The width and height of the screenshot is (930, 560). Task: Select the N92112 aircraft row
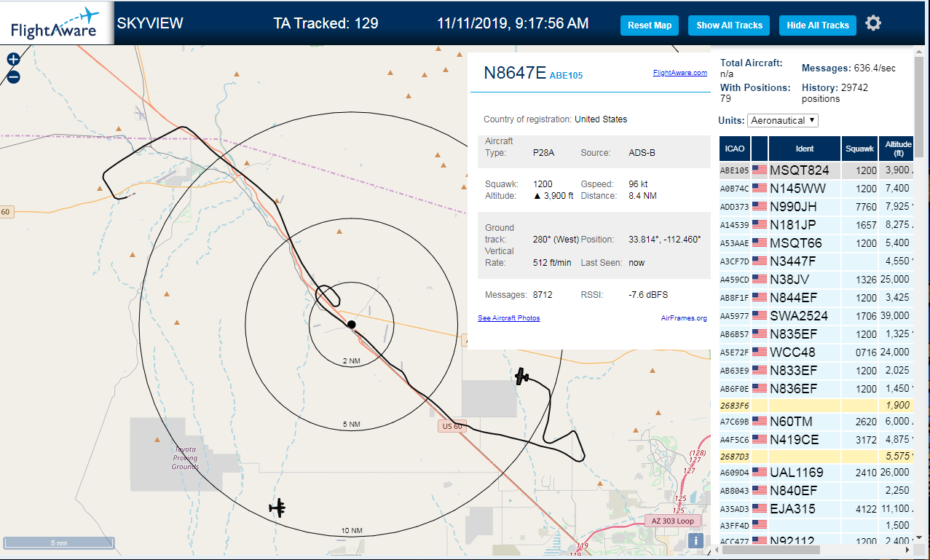click(x=816, y=540)
